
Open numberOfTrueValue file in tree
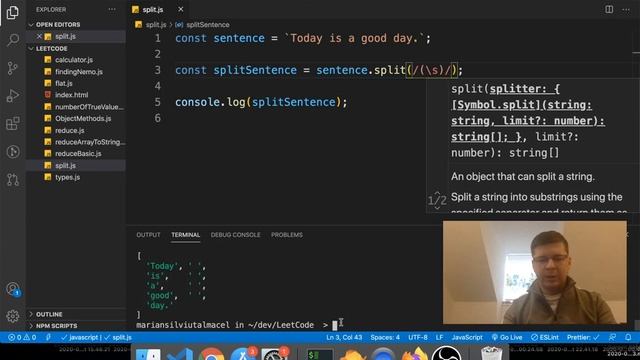coord(76,107)
